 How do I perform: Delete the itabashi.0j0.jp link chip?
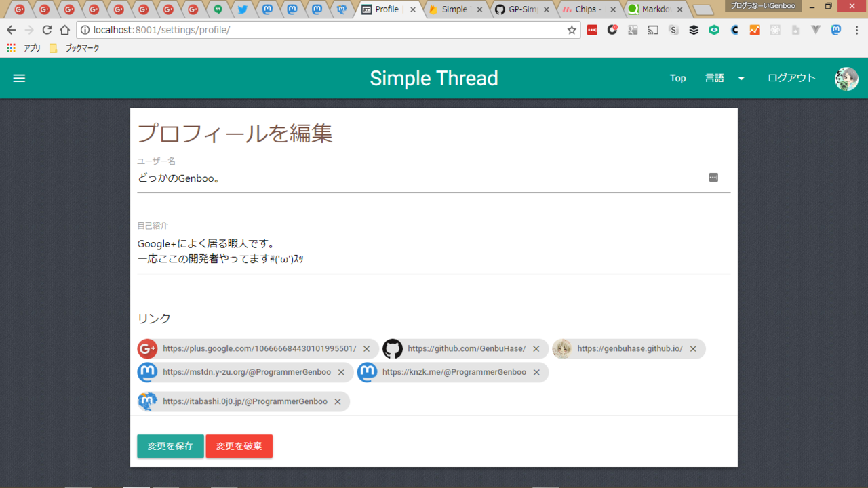(x=337, y=402)
